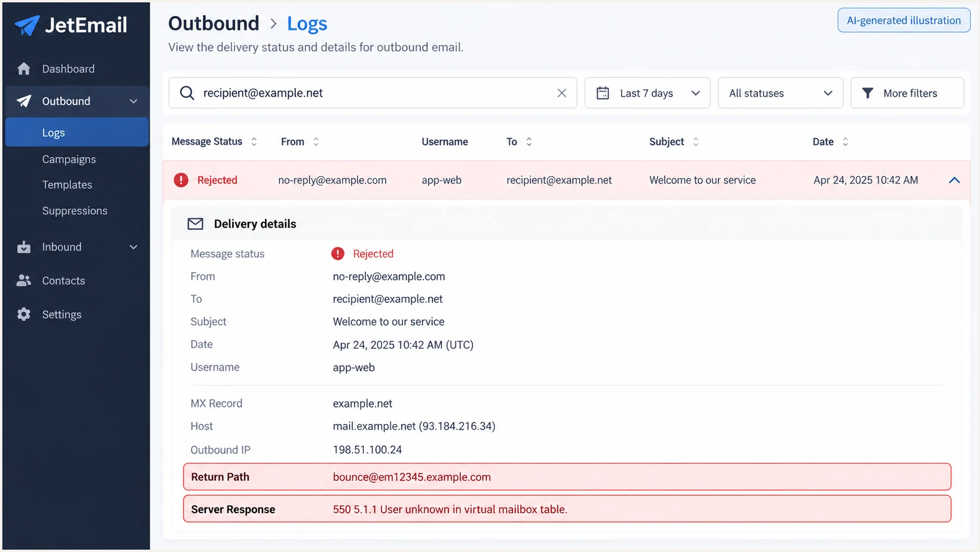Collapse the Outbound sidebar section chevron
The width and height of the screenshot is (980, 552).
[x=134, y=101]
